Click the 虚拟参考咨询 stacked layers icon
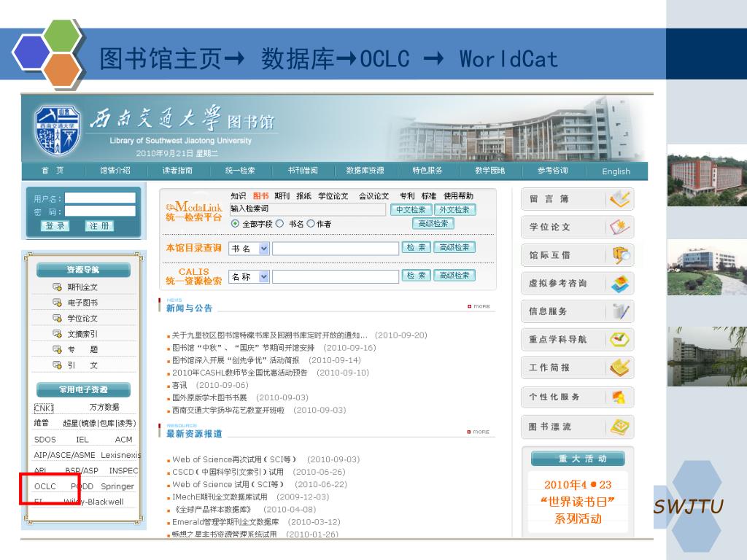 coord(620,284)
